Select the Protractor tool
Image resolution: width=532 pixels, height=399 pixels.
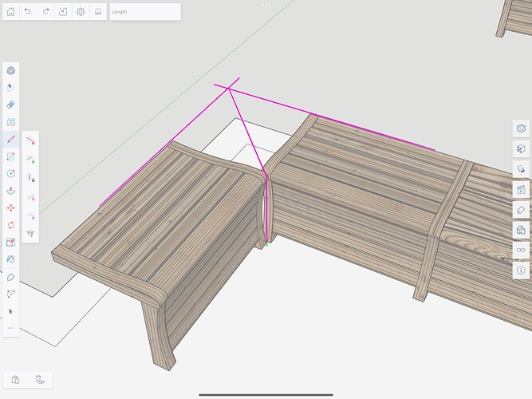click(x=11, y=294)
